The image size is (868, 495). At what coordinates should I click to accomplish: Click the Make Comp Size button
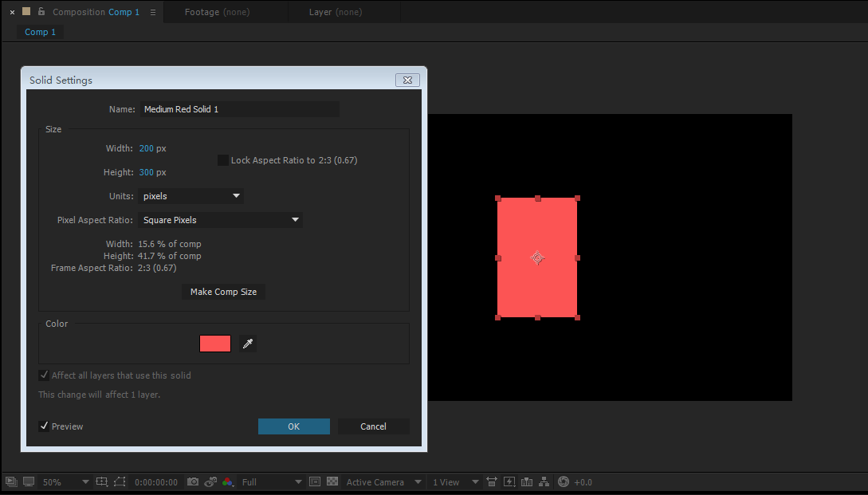(223, 292)
